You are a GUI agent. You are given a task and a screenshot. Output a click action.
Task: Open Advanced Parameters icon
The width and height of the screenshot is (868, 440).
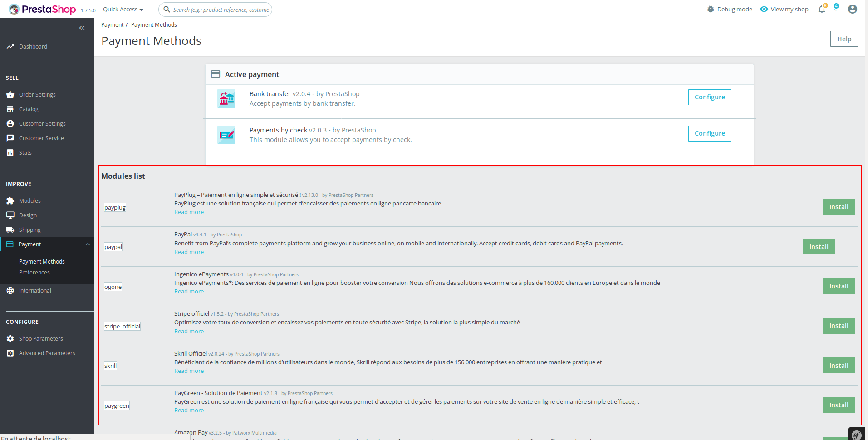click(x=10, y=353)
